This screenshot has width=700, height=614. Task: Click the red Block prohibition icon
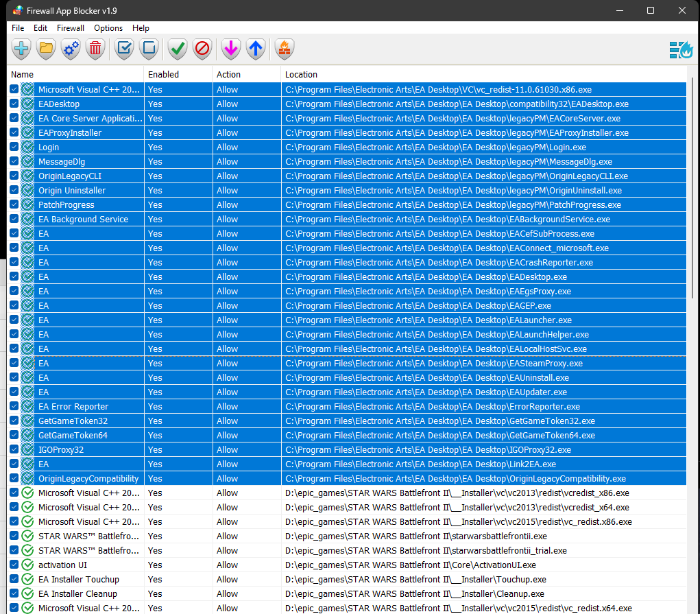tap(202, 49)
